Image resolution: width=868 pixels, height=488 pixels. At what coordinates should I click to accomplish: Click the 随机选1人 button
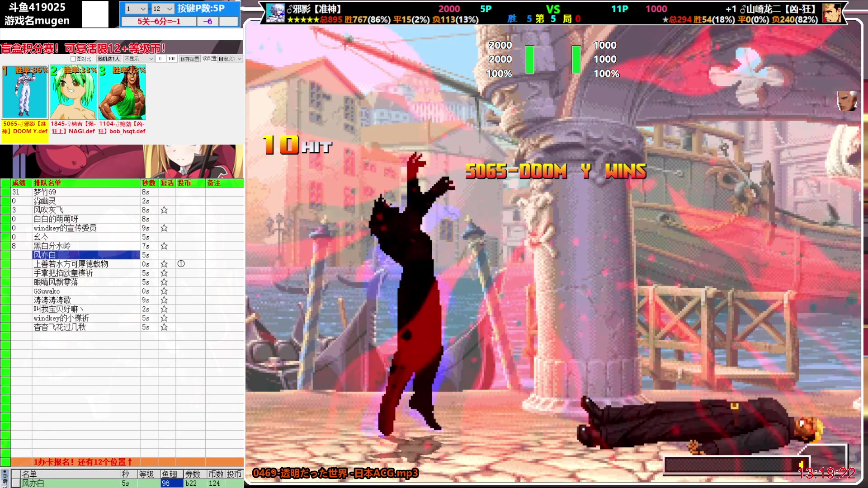point(109,59)
